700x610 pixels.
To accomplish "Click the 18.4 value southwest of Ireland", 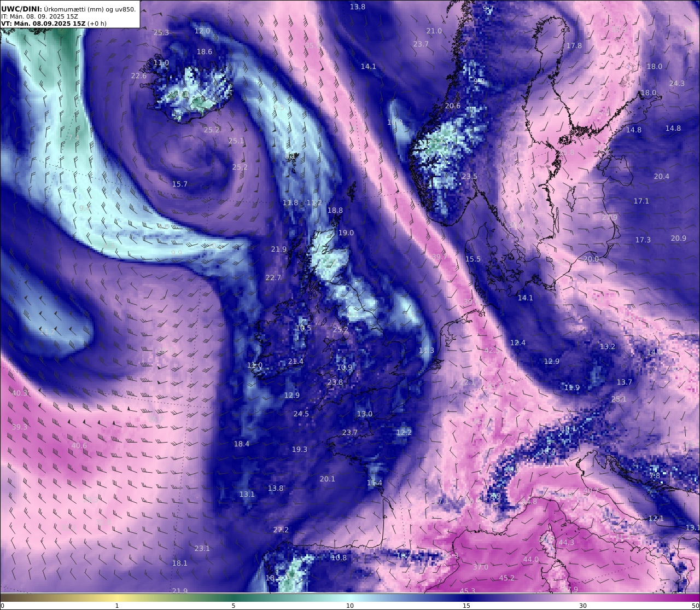I will click(242, 444).
